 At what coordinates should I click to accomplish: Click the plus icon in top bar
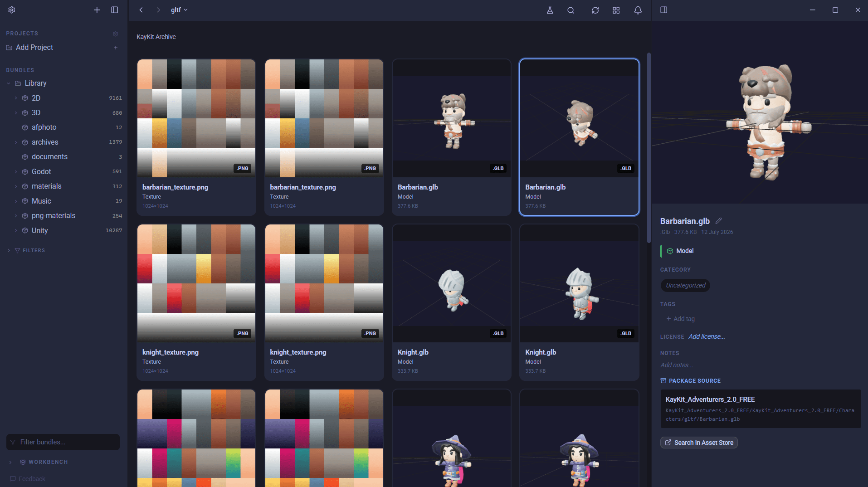click(x=97, y=10)
